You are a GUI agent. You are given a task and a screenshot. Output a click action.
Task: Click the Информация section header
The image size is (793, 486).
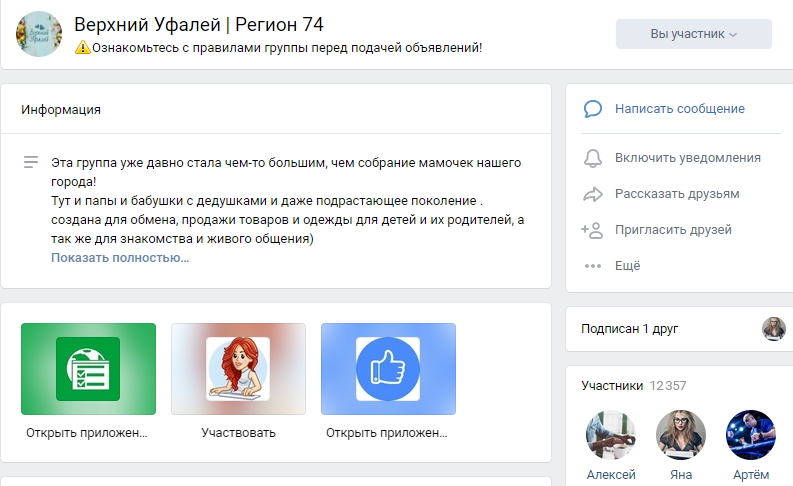point(61,110)
